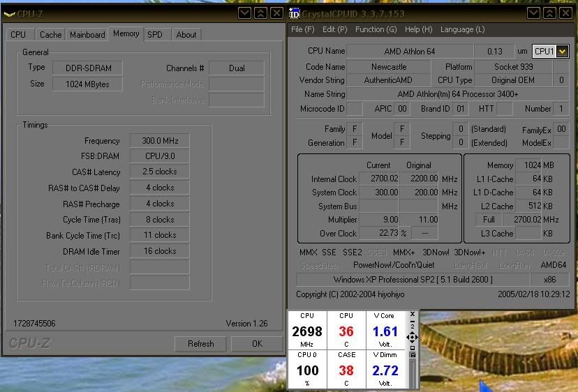Click the 2200.00 Internal Clock original value
Screen dimensions: 578x392
tap(418, 179)
